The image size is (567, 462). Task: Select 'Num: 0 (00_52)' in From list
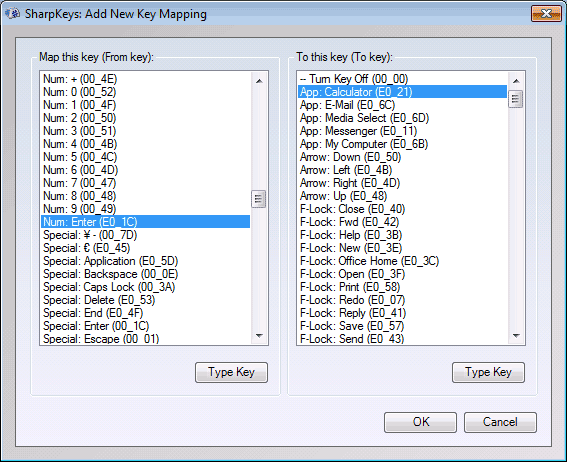146,92
